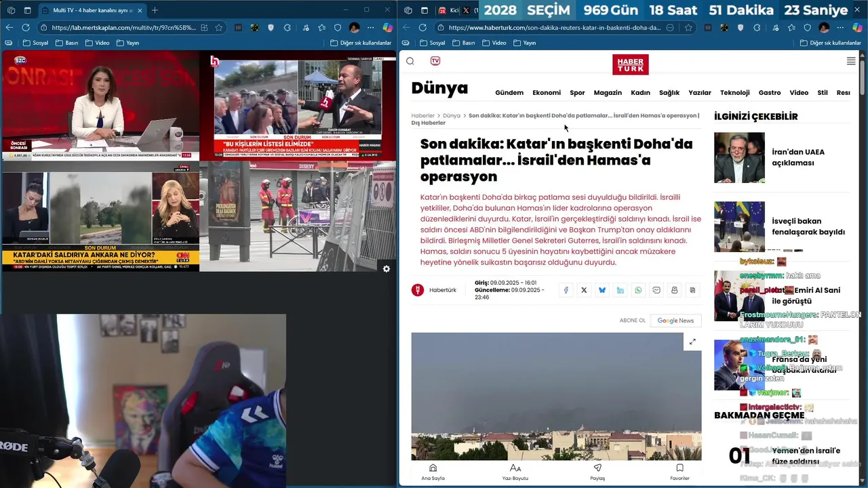This screenshot has height=488, width=868.
Task: Click the Dünya breadcrumb link
Action: (x=452, y=116)
